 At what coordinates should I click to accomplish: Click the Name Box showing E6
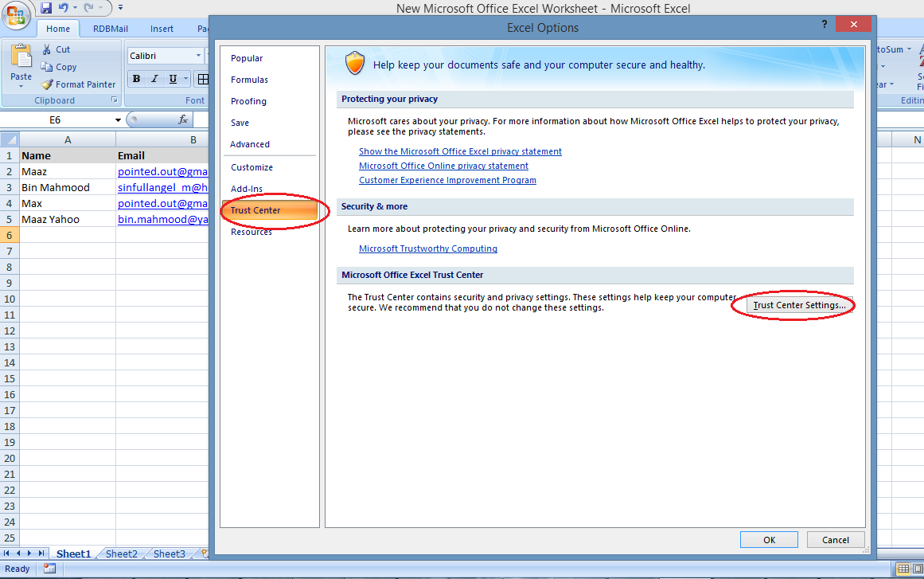coord(55,119)
